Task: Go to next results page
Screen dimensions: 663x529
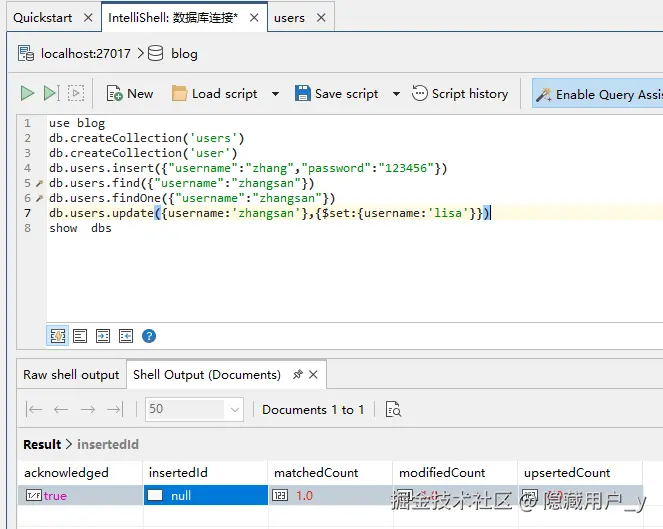Action: tap(88, 409)
